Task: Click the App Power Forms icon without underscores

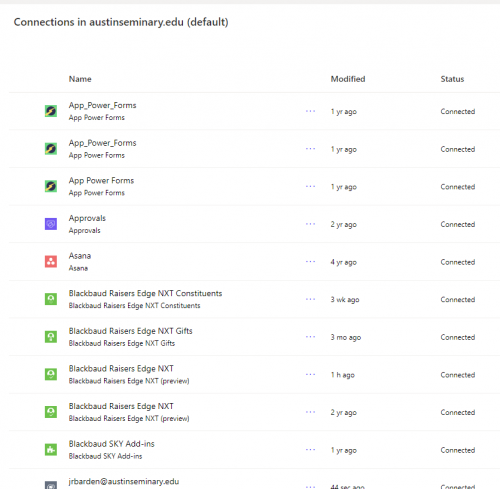Action: [x=51, y=186]
